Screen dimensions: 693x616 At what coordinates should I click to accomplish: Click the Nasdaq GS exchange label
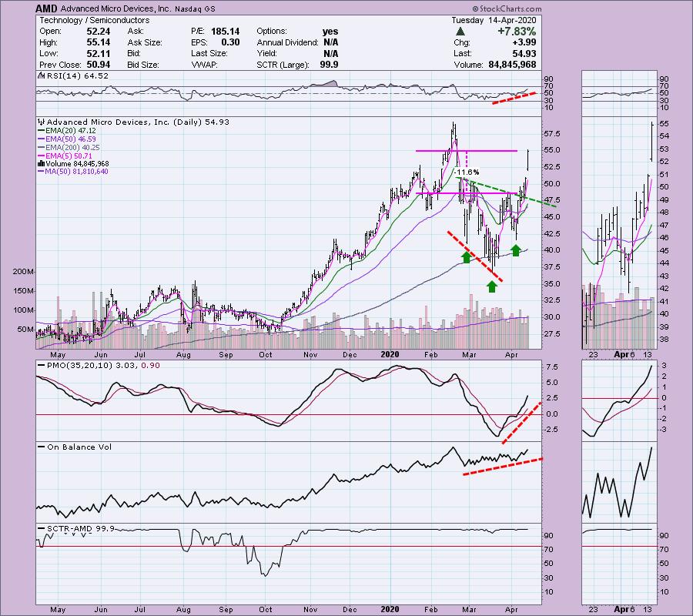coord(195,8)
